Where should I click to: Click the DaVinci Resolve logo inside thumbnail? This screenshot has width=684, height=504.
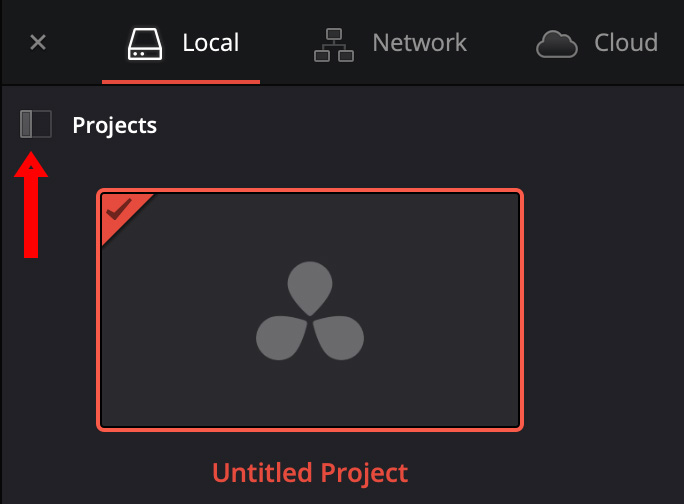310,311
